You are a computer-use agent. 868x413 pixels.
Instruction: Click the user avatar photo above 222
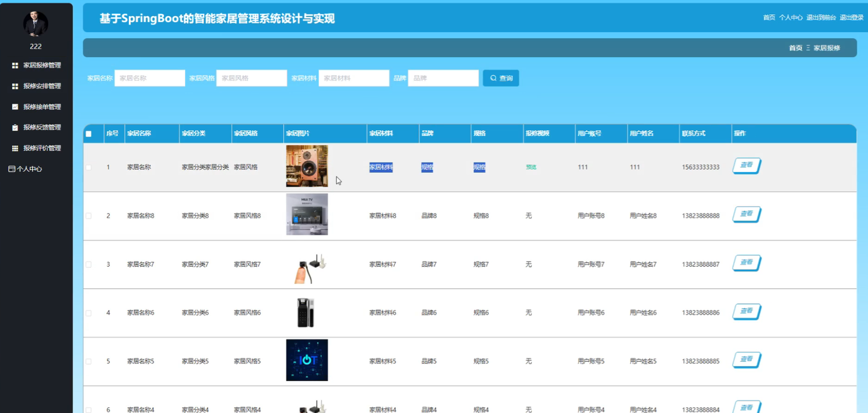pyautogui.click(x=35, y=23)
